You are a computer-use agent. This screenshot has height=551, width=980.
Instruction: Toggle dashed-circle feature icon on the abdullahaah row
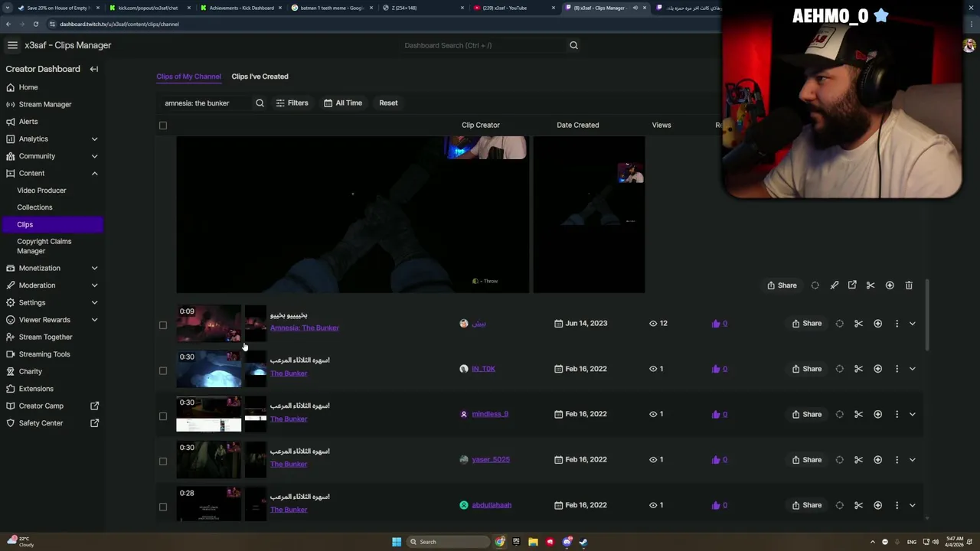[839, 505]
